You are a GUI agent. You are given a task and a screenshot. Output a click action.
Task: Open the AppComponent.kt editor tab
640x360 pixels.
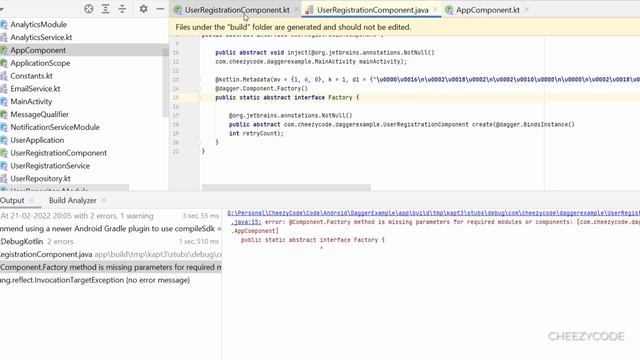(x=488, y=10)
